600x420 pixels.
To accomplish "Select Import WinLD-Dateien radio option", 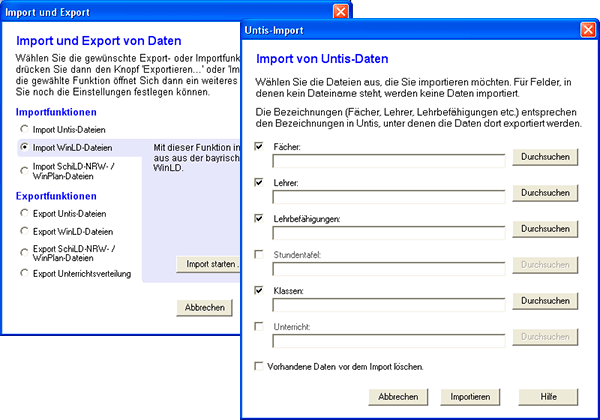I will [24, 147].
